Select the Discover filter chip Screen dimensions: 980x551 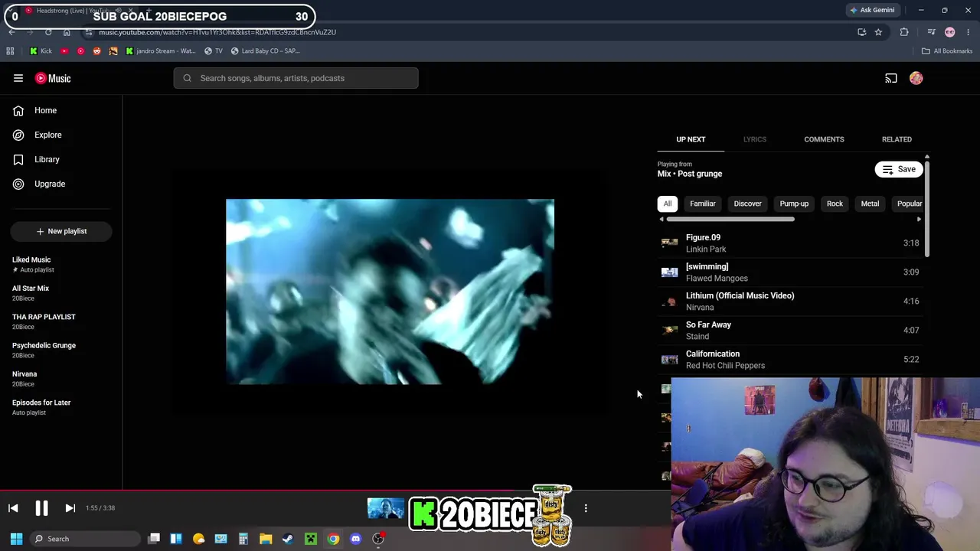[748, 204]
